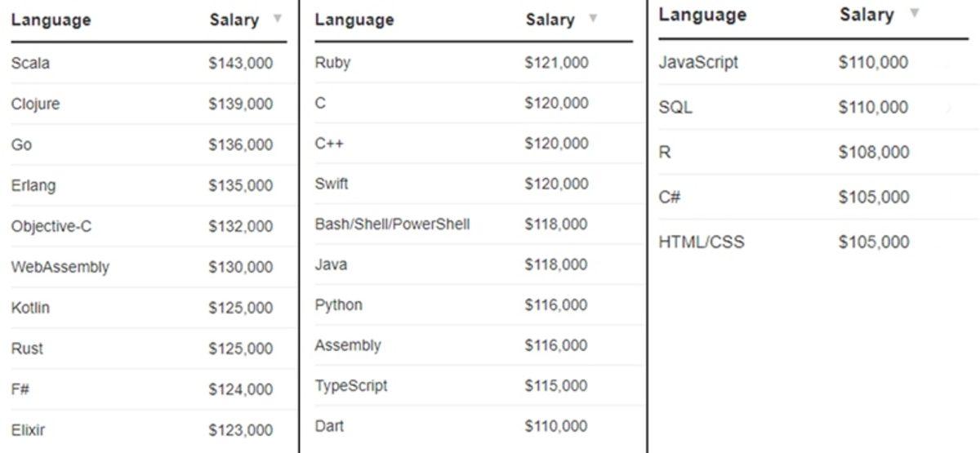Pick the Elixir entry
The height and width of the screenshot is (453, 980).
click(29, 430)
